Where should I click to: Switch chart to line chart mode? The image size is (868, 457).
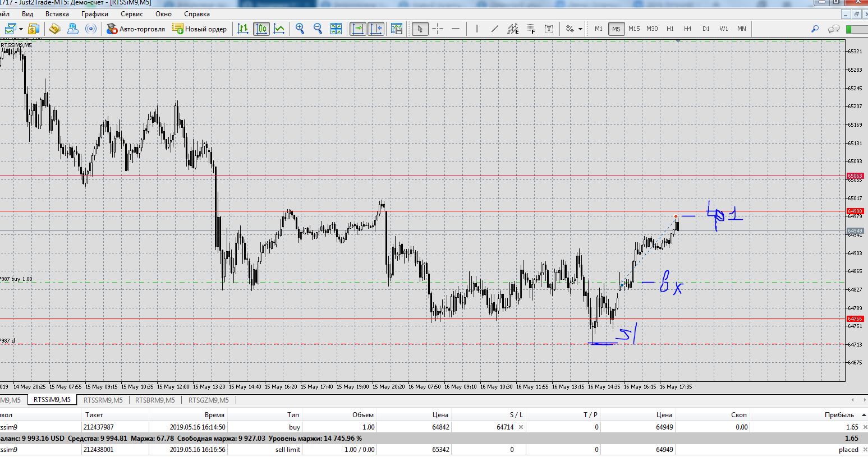click(279, 29)
